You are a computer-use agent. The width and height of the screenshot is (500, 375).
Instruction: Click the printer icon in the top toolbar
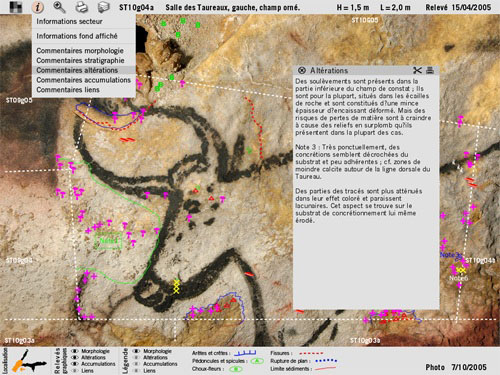tap(82, 7)
